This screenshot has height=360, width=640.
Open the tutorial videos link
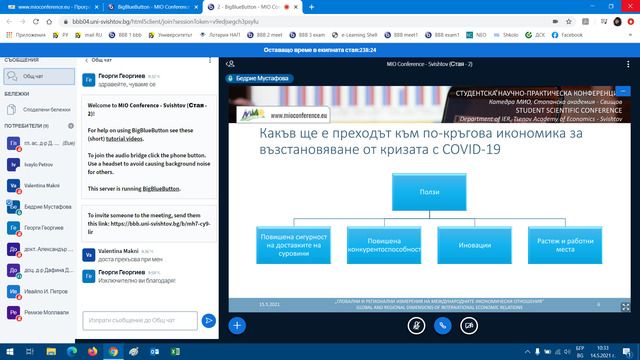124,139
